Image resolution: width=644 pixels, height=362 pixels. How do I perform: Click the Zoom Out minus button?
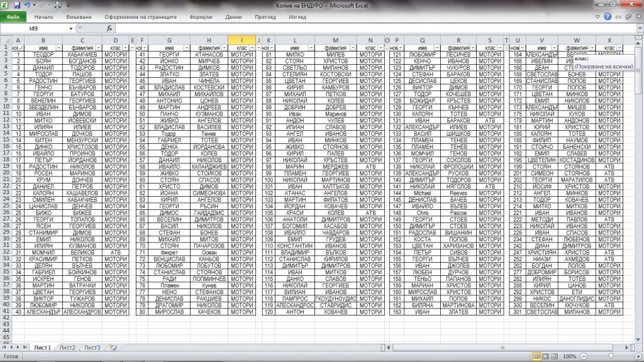pos(584,356)
